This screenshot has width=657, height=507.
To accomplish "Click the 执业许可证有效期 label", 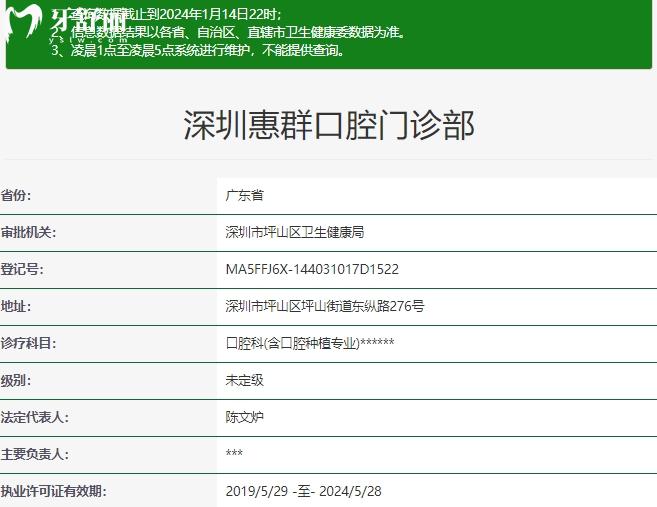I will coord(54,491).
